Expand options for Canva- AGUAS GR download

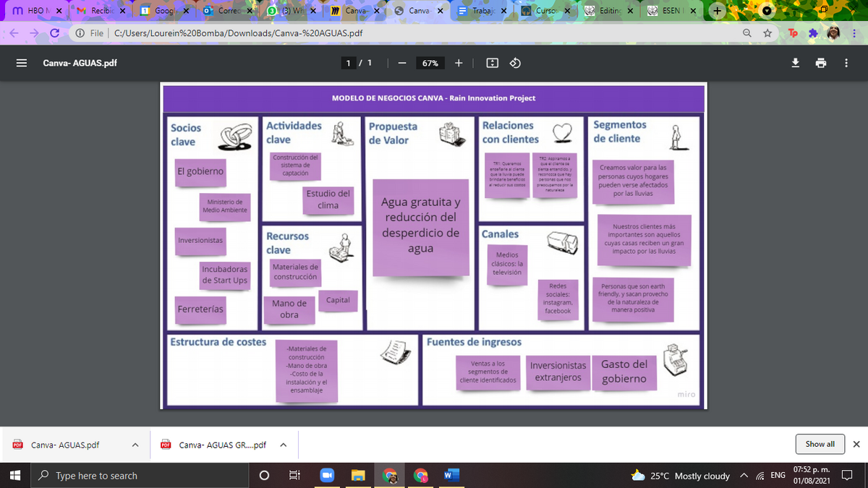coord(283,445)
